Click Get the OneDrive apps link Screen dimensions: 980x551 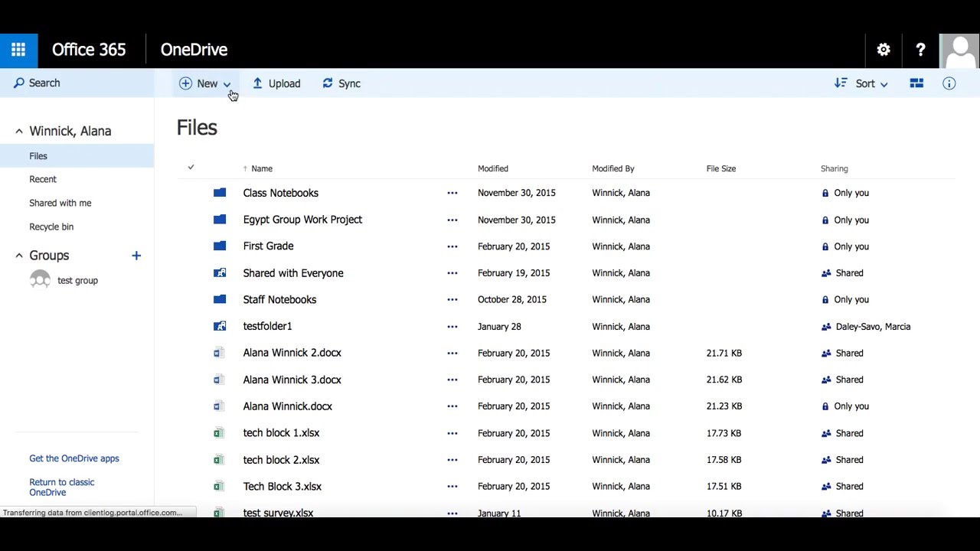pos(74,458)
